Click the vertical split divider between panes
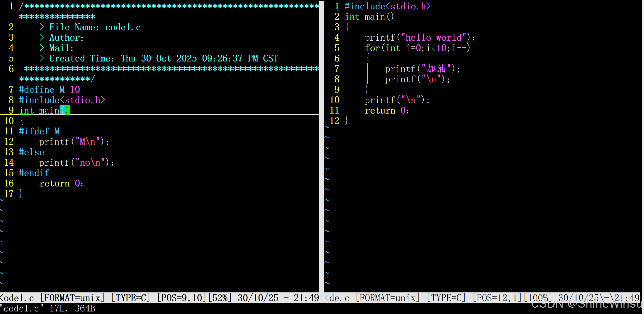Screen dimensions: 644x314 click(321, 152)
